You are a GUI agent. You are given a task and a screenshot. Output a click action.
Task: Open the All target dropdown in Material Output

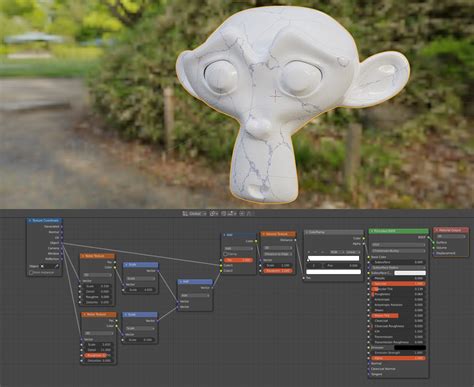(x=451, y=236)
